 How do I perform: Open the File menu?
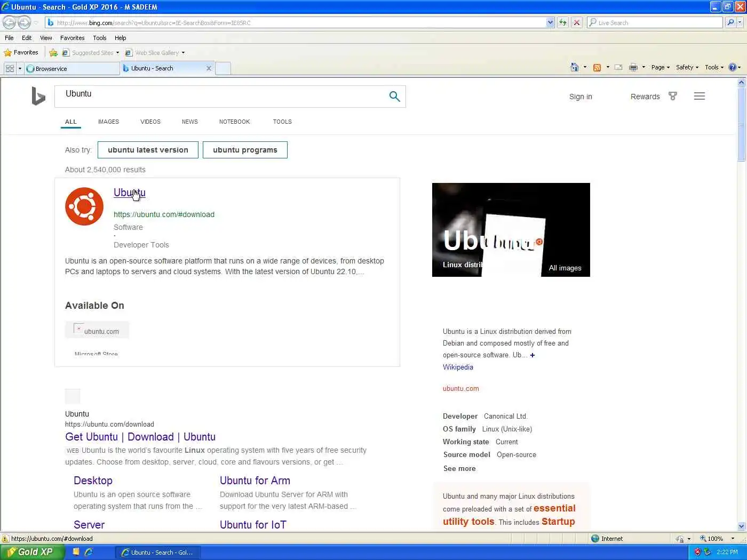tap(9, 38)
